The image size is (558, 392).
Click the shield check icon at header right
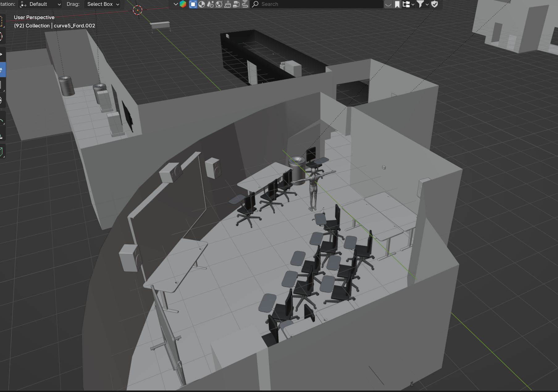click(x=435, y=4)
